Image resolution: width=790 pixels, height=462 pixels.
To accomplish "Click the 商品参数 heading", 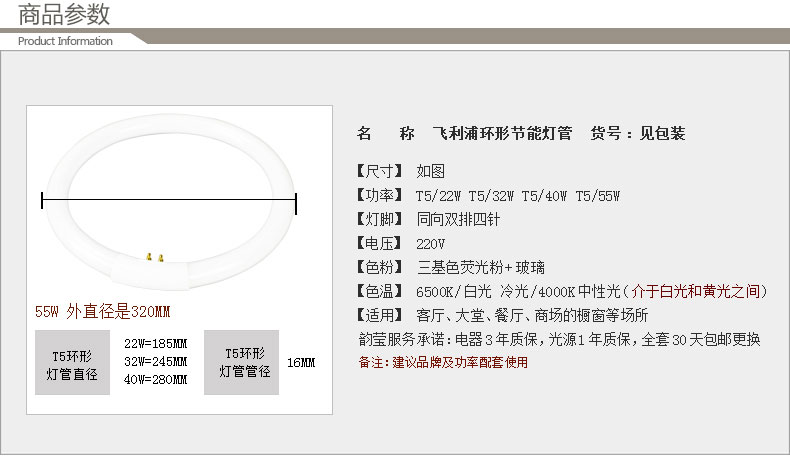I will pyautogui.click(x=64, y=14).
